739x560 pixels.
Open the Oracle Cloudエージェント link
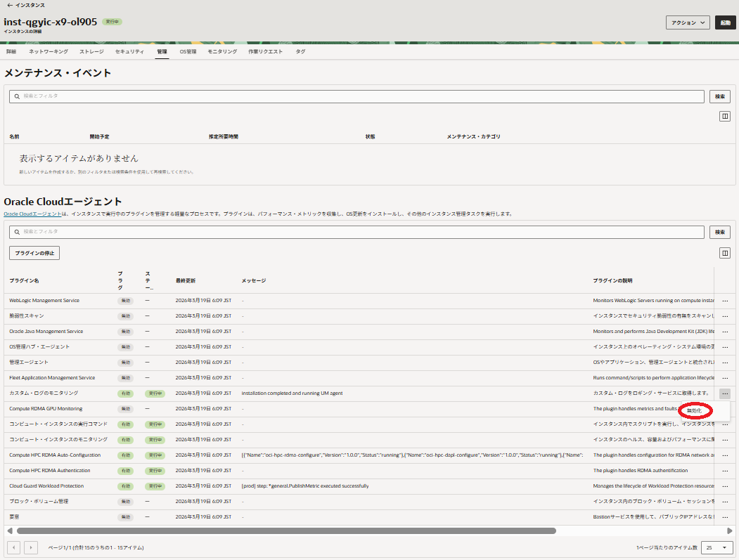32,214
